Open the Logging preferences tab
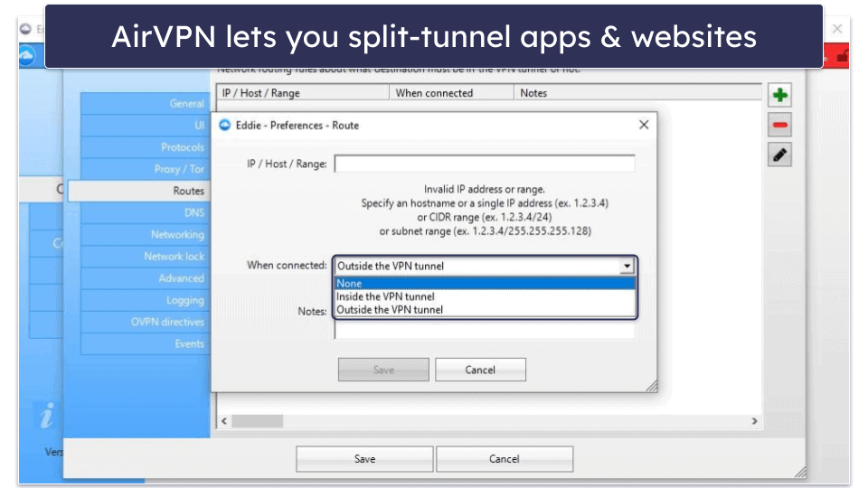 pos(146,300)
